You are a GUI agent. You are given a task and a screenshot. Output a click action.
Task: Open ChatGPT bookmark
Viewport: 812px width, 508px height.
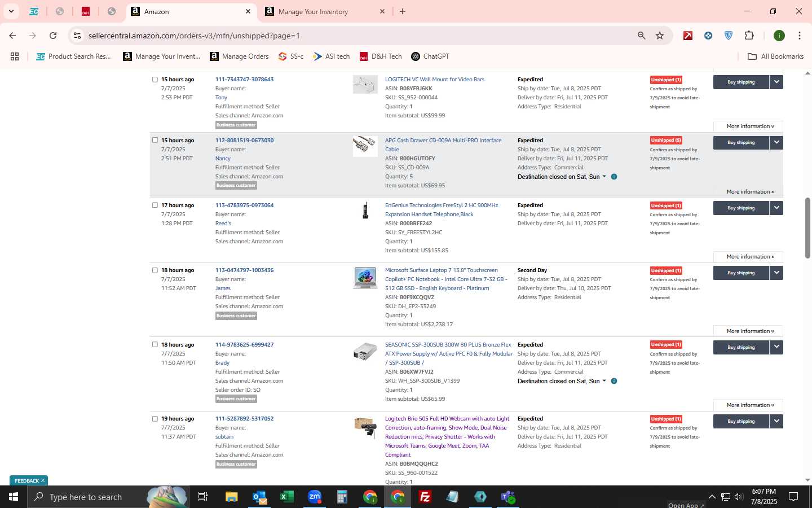pos(430,56)
